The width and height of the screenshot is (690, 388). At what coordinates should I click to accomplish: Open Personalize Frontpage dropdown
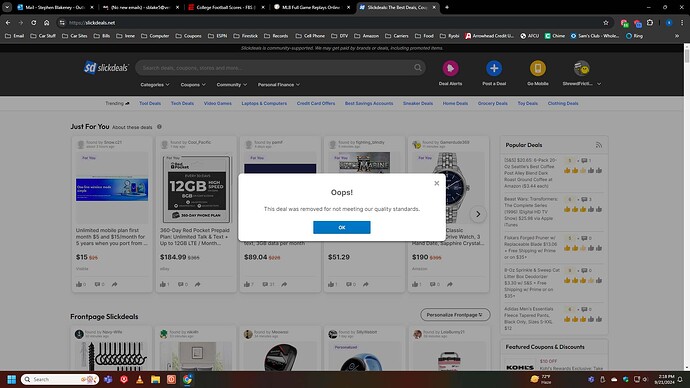455,315
